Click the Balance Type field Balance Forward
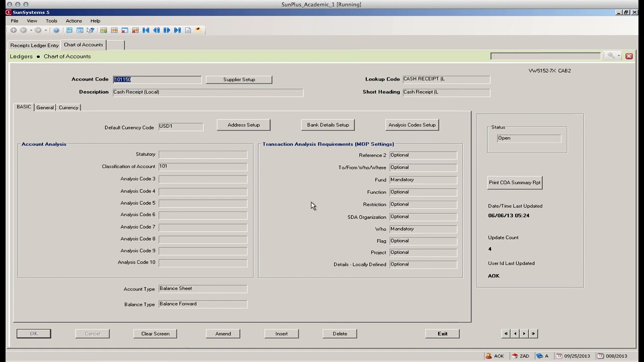 (x=203, y=304)
